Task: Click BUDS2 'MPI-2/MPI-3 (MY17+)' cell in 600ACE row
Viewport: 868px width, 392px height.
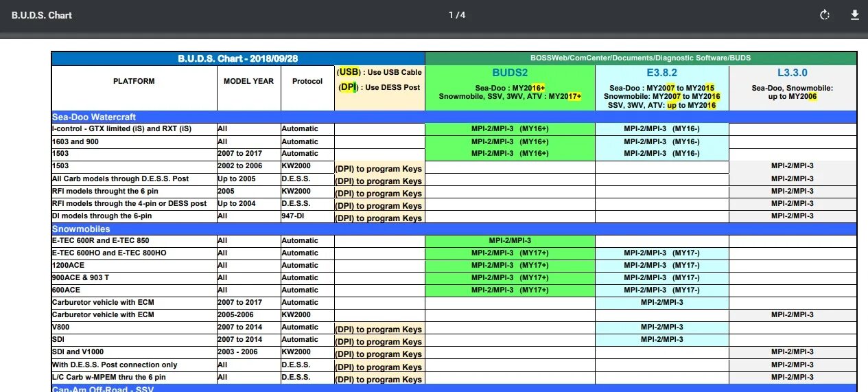Action: point(510,290)
